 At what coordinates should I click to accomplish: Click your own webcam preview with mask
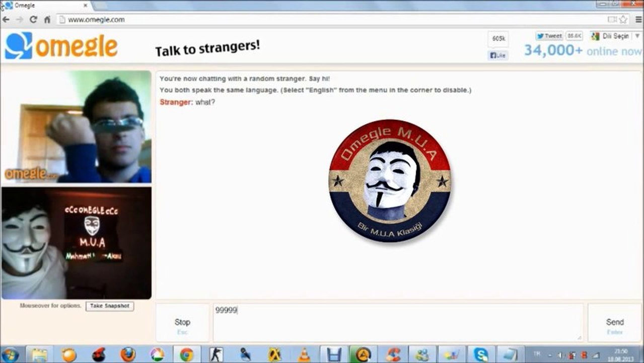pos(77,244)
